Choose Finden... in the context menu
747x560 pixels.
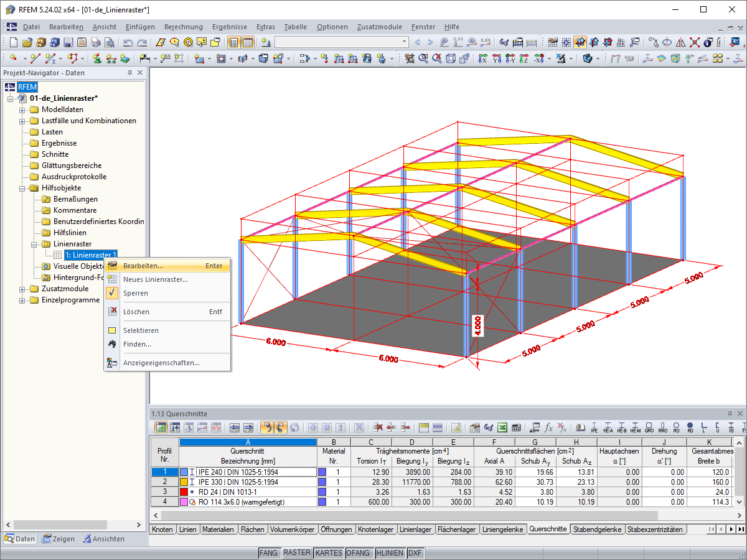point(167,344)
